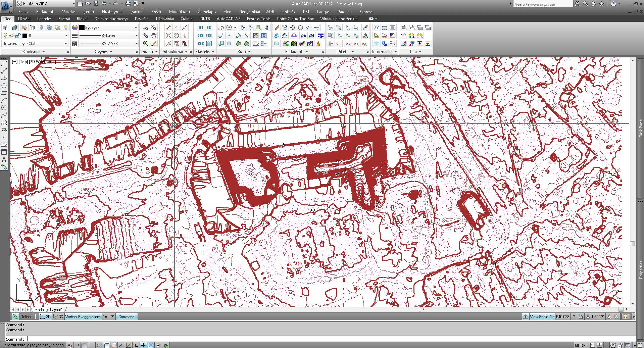644x348 pixels.
Task: Open the Layer Properties manager icon
Action: pyautogui.click(x=6, y=28)
